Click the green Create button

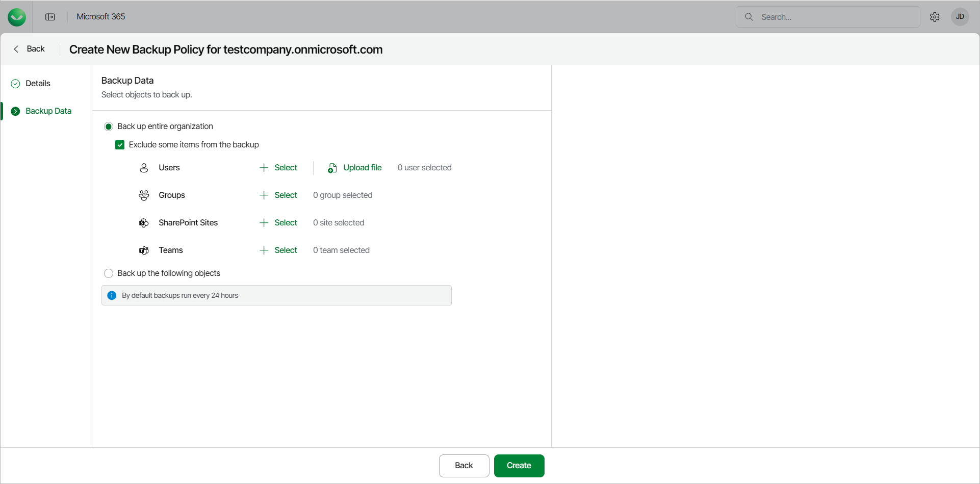tap(519, 466)
